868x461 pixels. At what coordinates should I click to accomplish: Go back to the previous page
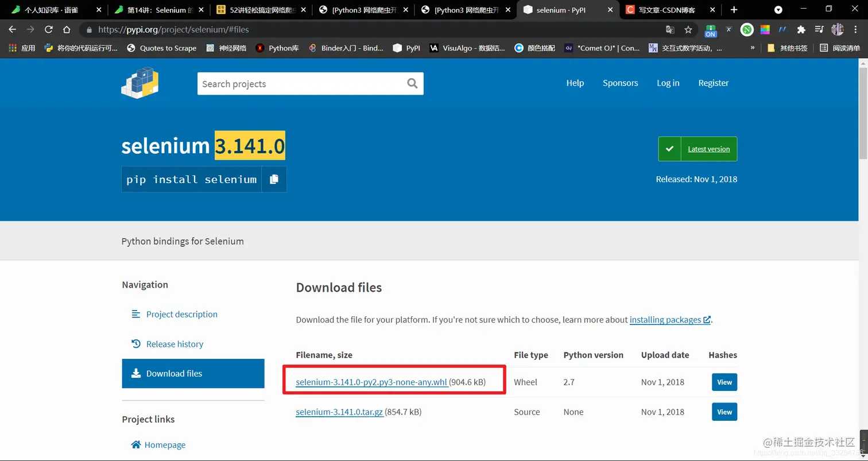(12, 30)
